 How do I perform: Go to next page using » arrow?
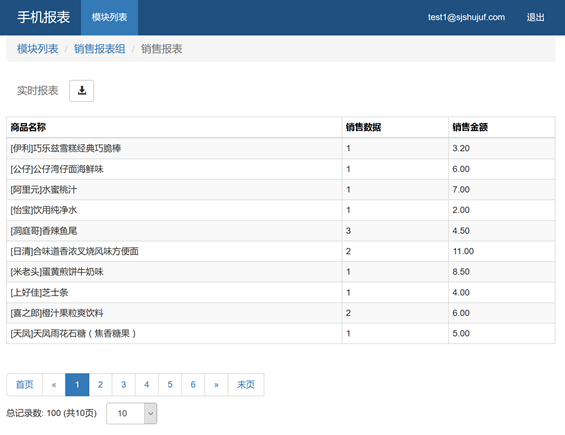pyautogui.click(x=216, y=385)
